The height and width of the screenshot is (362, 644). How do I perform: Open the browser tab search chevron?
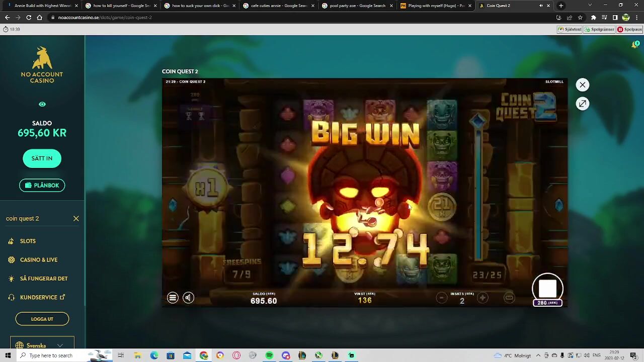[x=590, y=6]
